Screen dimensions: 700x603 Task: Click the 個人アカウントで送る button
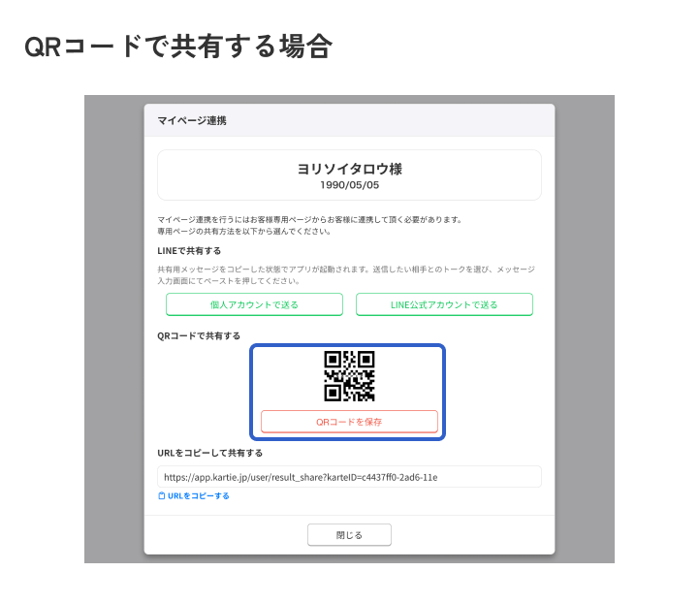(254, 304)
